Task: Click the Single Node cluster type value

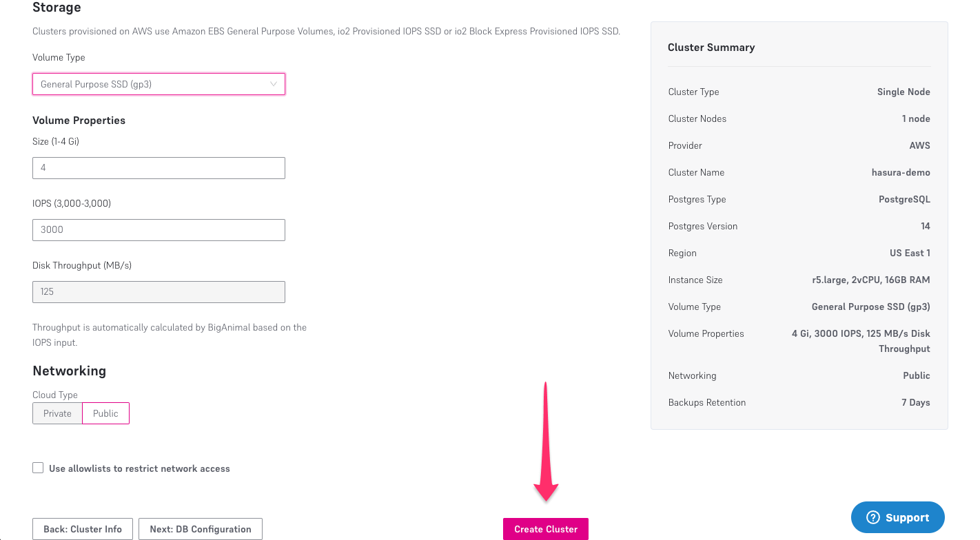Action: [904, 92]
